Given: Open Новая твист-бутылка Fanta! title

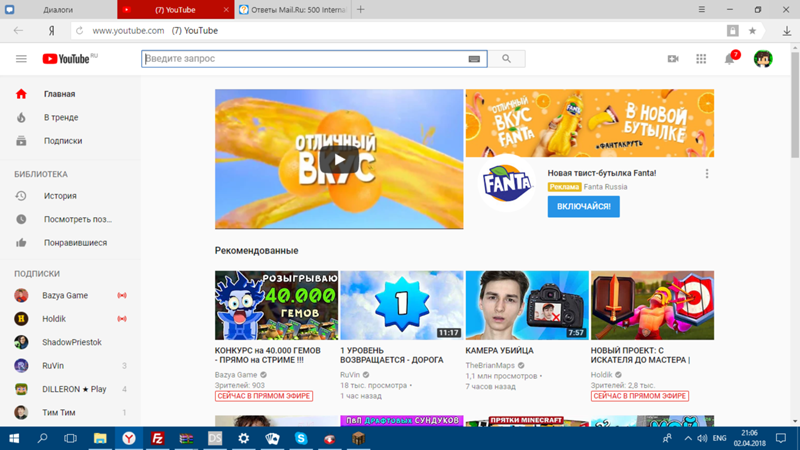Looking at the screenshot, I should point(602,173).
